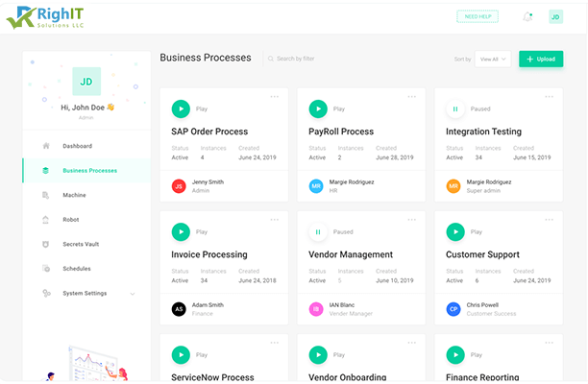Expand the System Settings submenu

(x=133, y=294)
